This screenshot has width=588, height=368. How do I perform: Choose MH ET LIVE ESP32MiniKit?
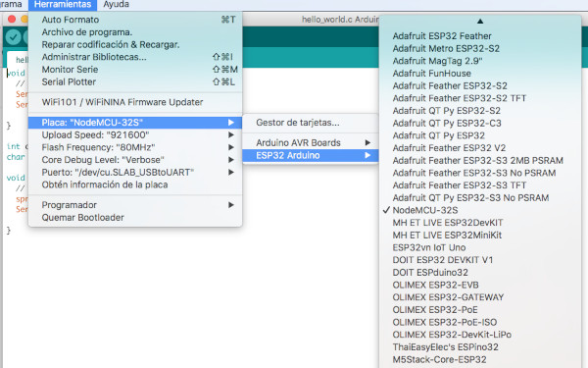(480, 236)
